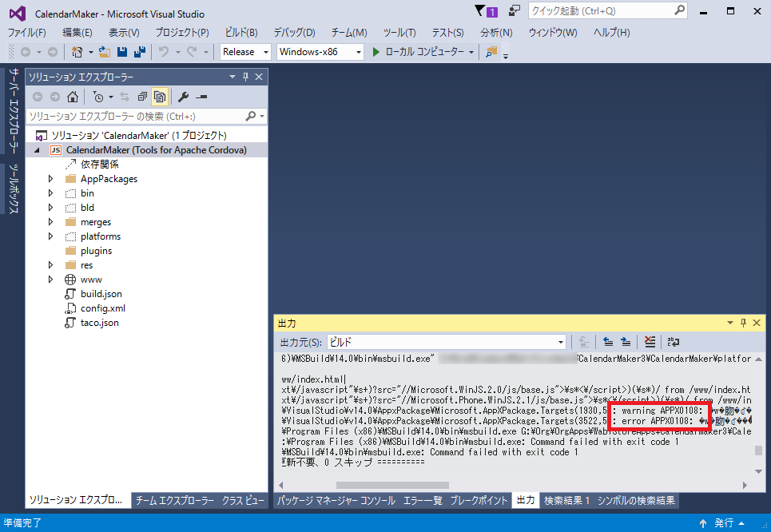The width and height of the screenshot is (771, 532).
Task: Open the サーバー エクスプローラー side tab
Action: (14, 110)
